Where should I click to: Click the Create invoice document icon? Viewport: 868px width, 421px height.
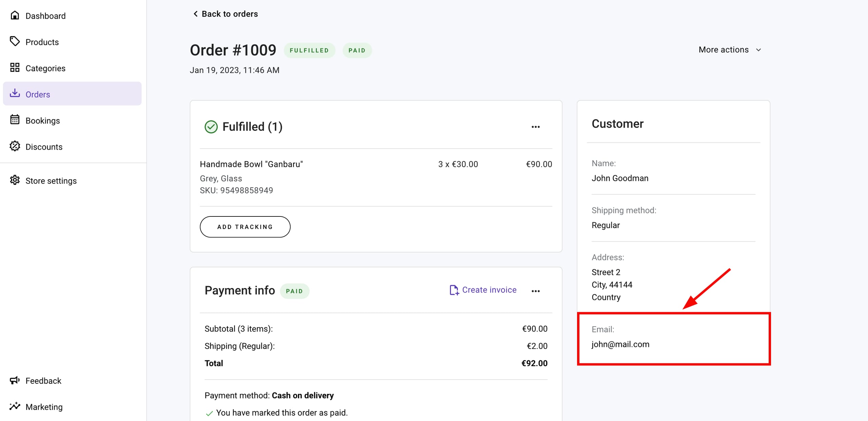[x=454, y=290]
